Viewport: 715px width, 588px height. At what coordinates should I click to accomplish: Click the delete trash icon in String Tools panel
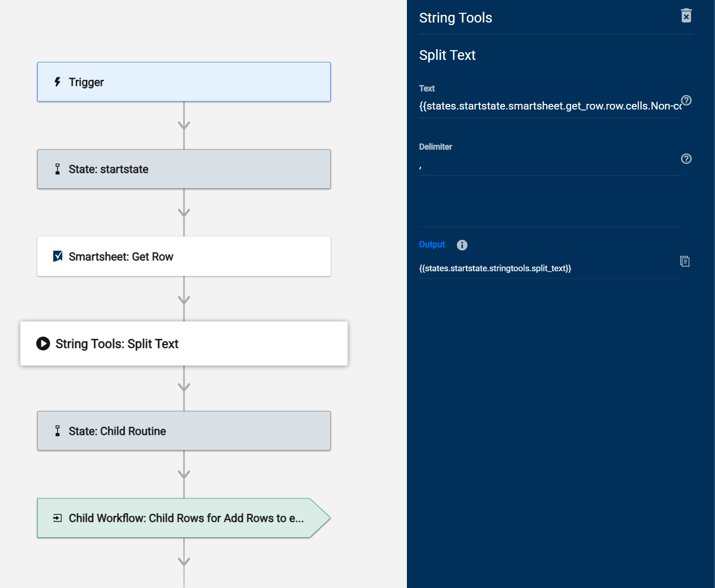686,16
